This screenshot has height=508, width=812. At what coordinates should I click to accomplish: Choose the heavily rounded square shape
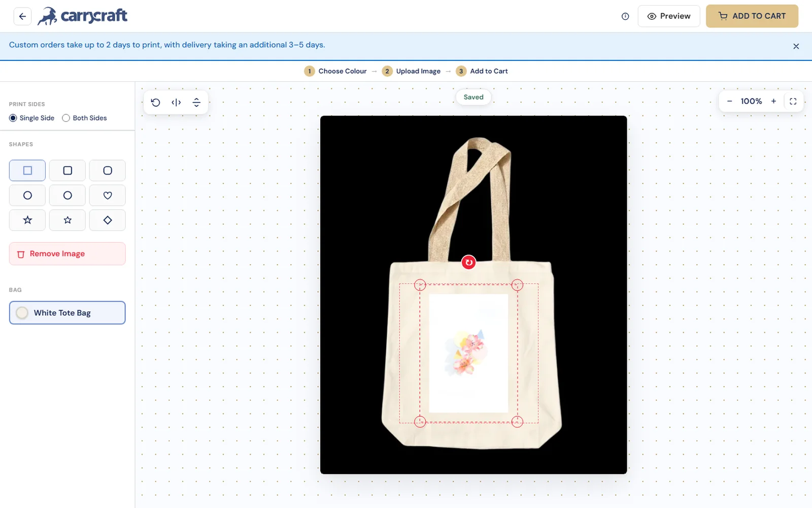(x=108, y=171)
